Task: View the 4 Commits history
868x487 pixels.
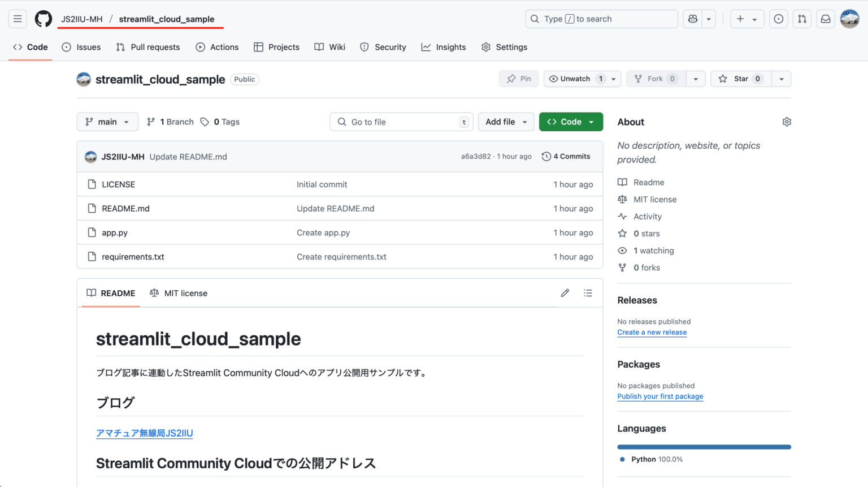Action: click(x=566, y=156)
